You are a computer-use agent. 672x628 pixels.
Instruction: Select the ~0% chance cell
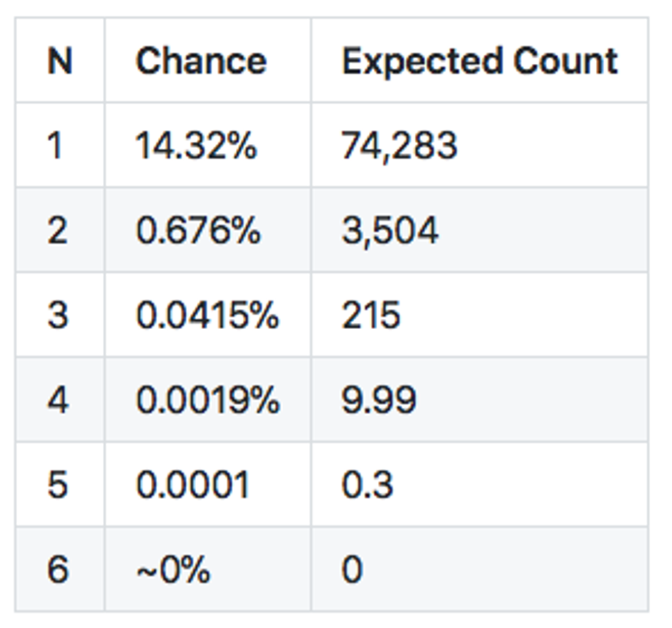click(173, 569)
